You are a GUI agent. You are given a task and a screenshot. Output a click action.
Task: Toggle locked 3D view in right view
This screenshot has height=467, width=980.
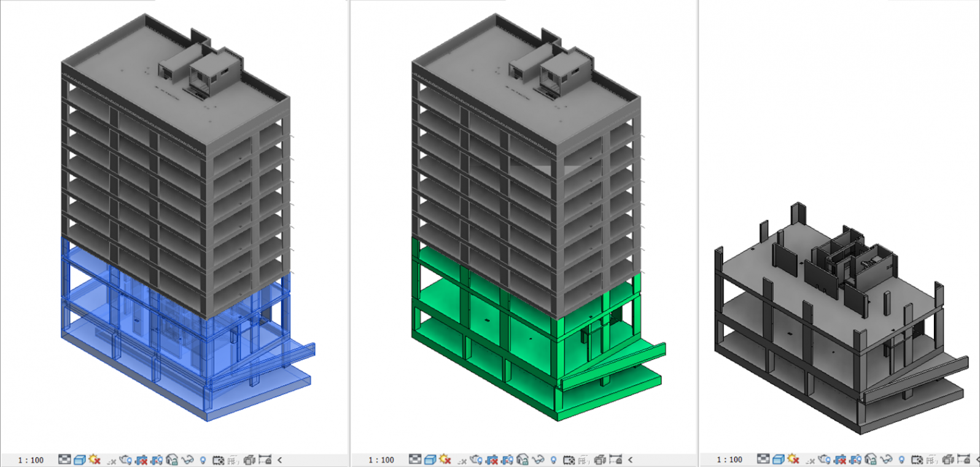tap(871, 460)
